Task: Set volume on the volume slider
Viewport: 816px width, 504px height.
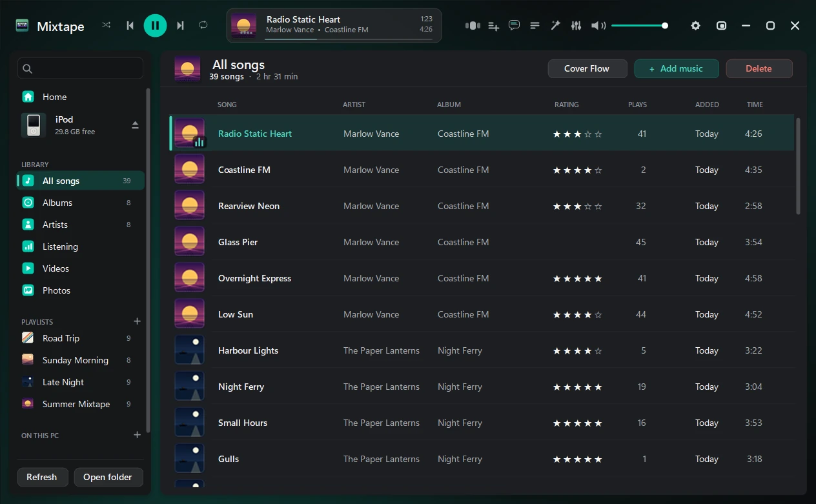Action: [x=640, y=26]
